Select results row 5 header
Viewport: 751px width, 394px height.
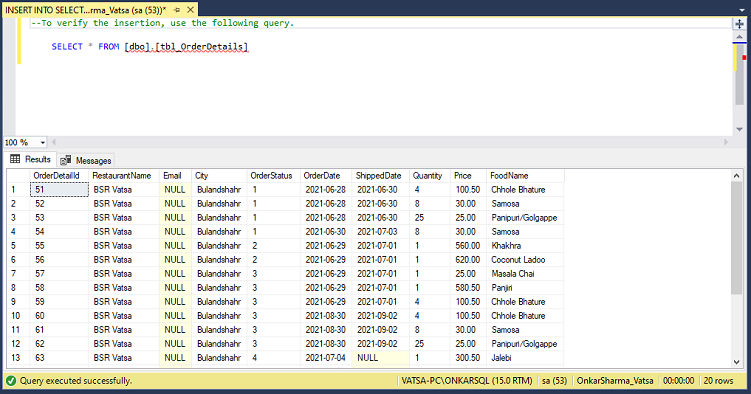(18, 246)
